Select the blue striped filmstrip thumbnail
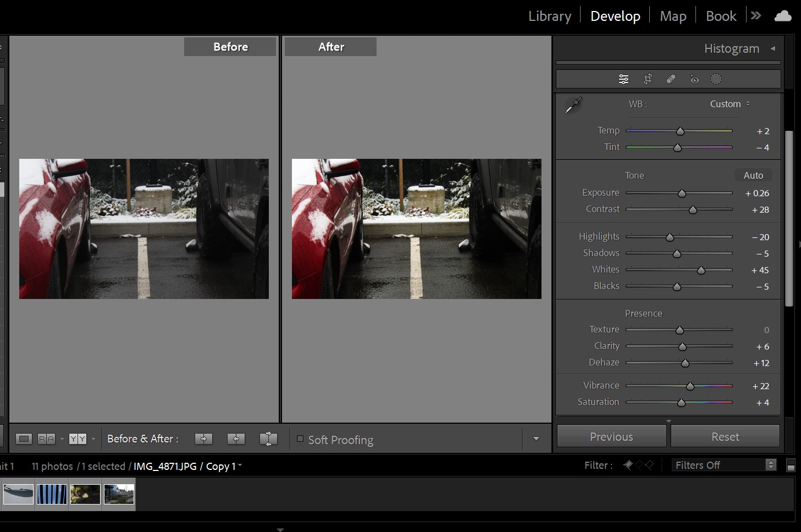 [52, 494]
